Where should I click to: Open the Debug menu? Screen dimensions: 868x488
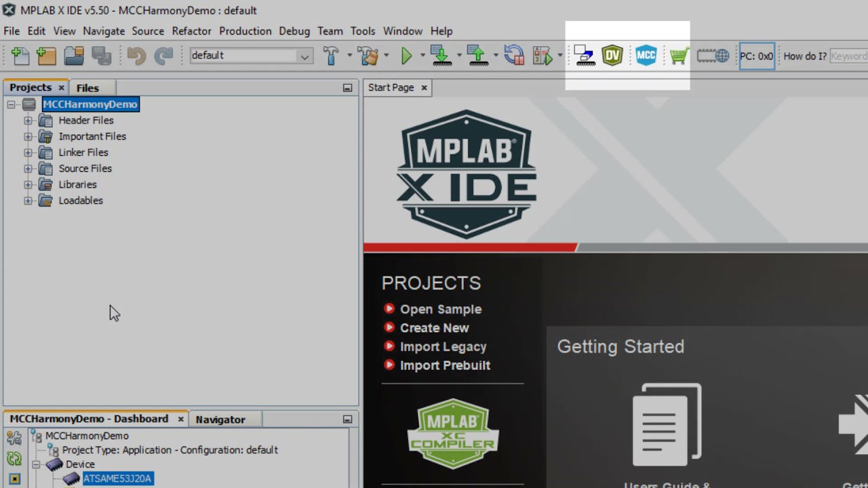294,31
